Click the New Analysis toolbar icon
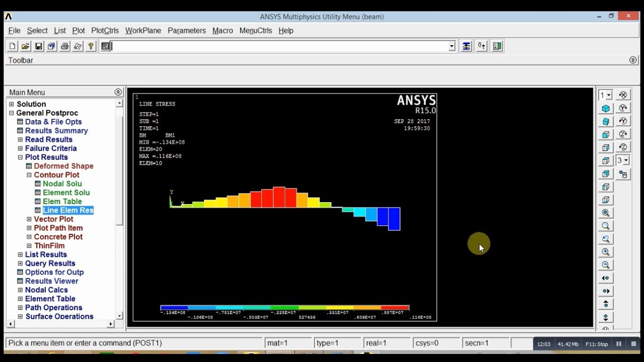 pos(13,46)
